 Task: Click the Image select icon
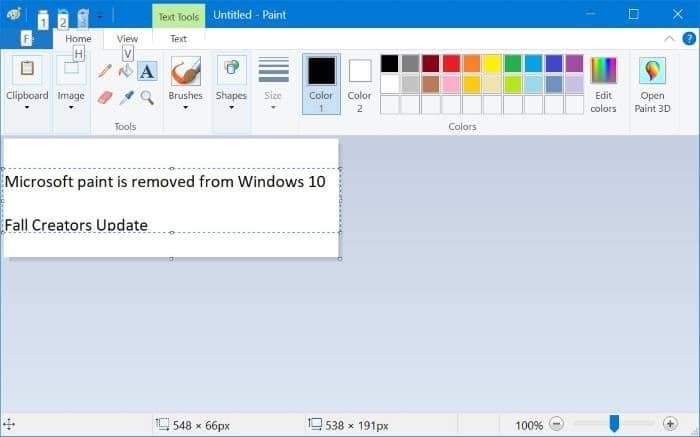(x=71, y=70)
